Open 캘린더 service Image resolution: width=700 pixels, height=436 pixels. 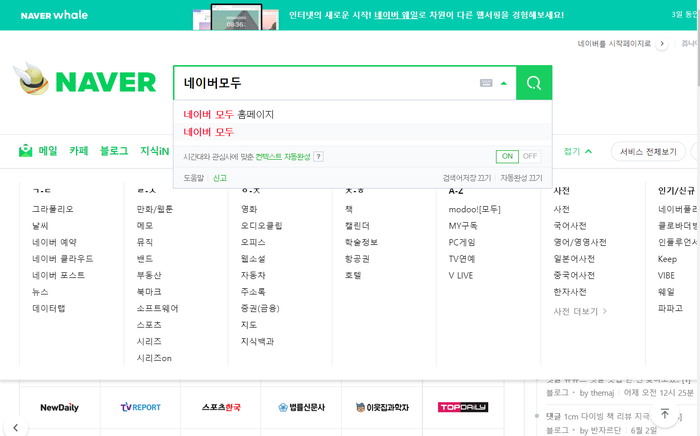click(x=357, y=226)
